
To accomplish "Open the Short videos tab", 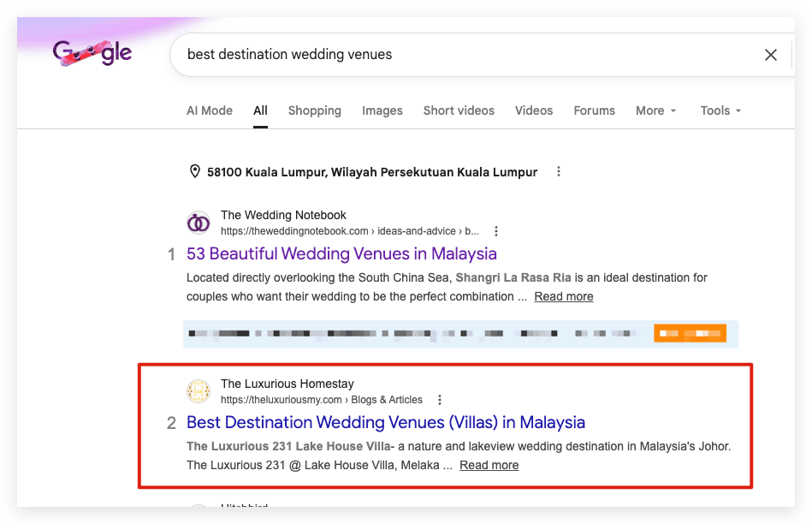I will point(459,110).
